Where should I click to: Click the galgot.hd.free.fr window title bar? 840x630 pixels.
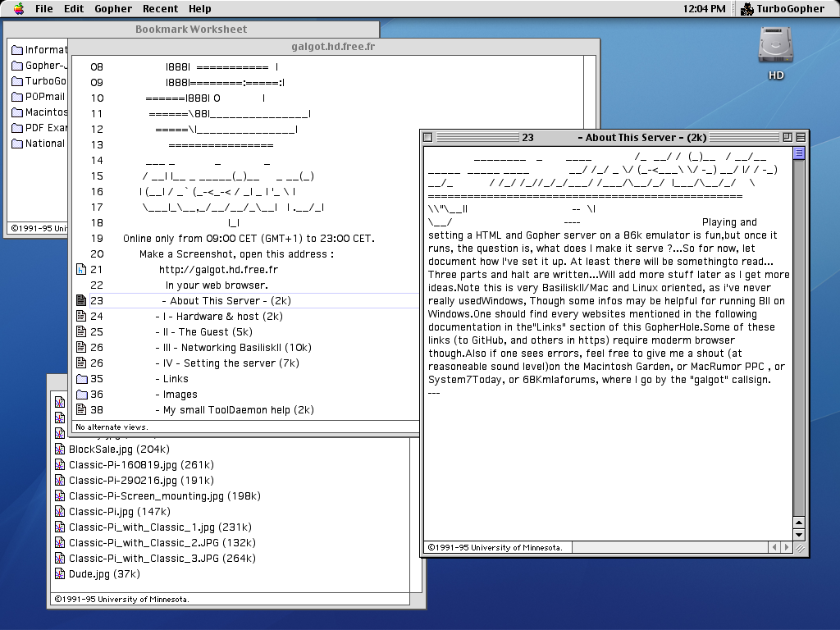click(333, 46)
